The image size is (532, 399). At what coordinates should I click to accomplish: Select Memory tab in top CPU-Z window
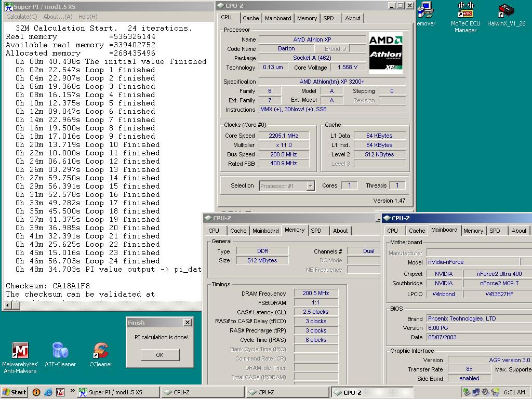click(x=307, y=18)
